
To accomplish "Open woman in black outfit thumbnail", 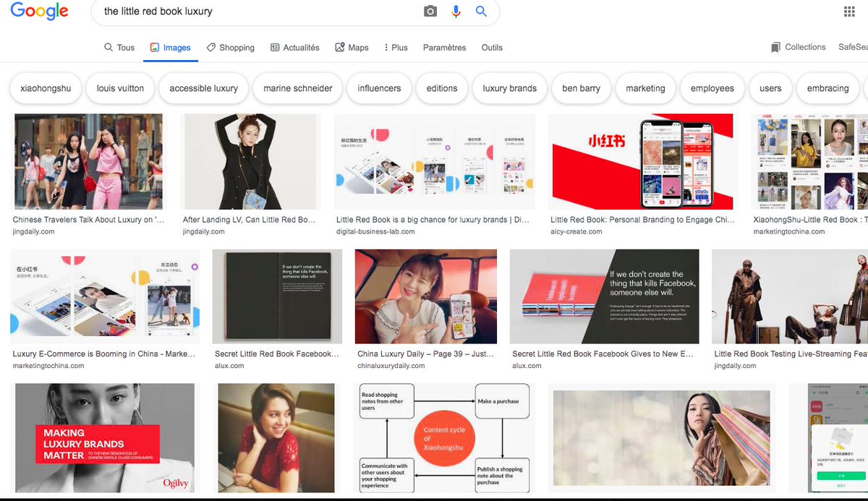I will pyautogui.click(x=250, y=161).
